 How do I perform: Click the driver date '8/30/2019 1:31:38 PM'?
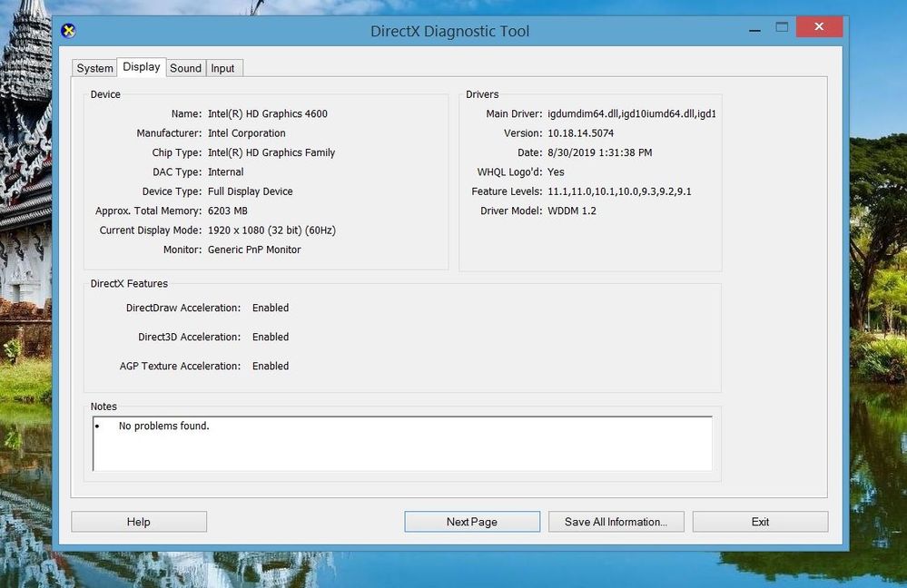pyautogui.click(x=600, y=152)
